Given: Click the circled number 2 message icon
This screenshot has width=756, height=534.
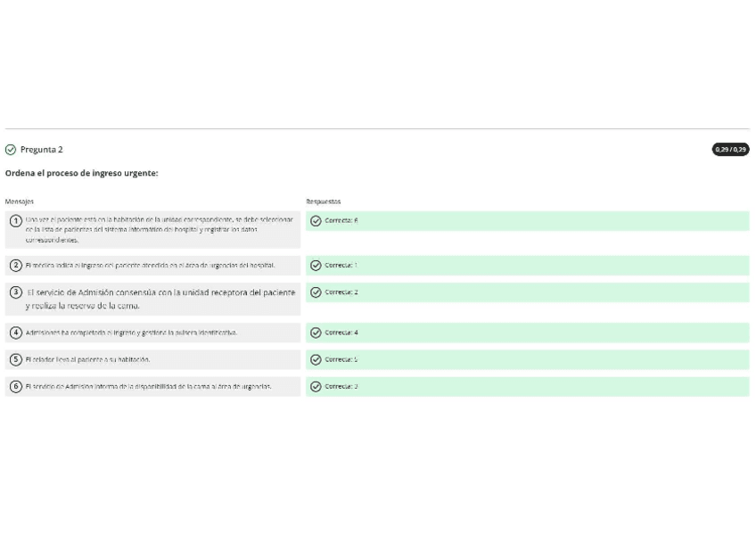Looking at the screenshot, I should click(x=16, y=266).
